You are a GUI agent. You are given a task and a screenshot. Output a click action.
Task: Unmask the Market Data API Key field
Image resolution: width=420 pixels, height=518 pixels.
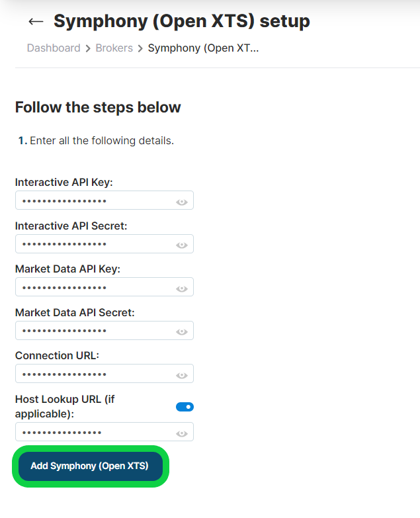coord(182,288)
